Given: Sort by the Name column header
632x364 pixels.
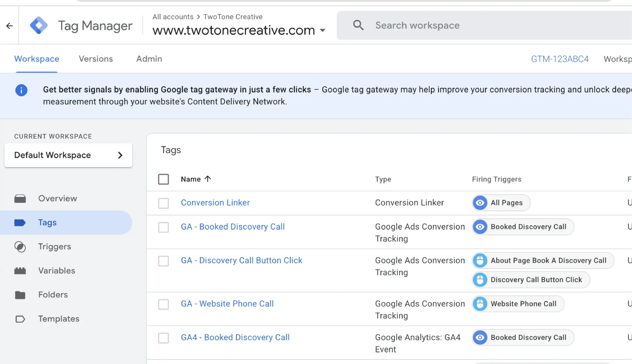Looking at the screenshot, I should [191, 179].
